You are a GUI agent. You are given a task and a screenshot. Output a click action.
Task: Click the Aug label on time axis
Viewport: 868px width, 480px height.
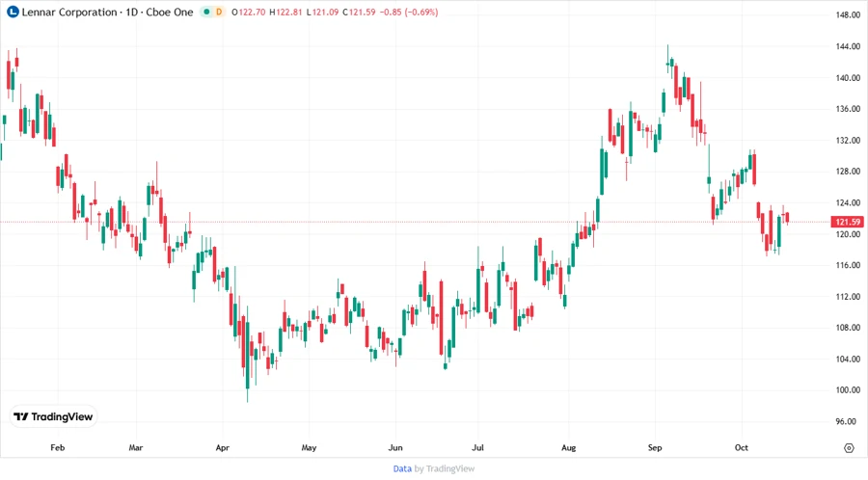click(x=568, y=448)
